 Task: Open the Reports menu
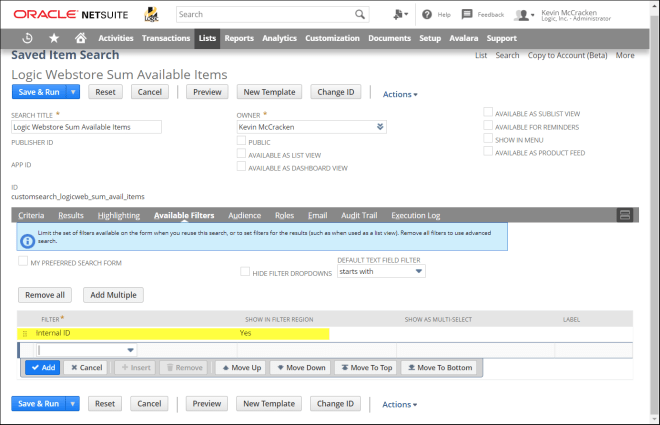239,38
